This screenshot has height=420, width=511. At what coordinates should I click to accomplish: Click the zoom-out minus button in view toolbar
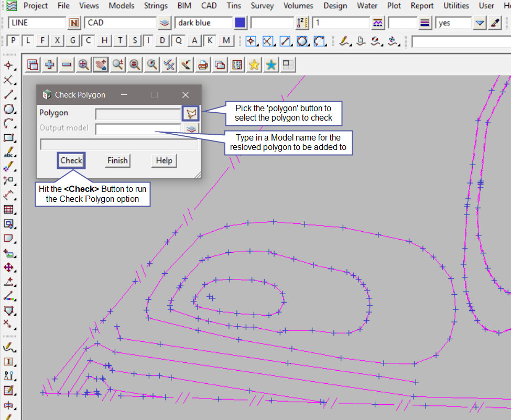click(67, 64)
